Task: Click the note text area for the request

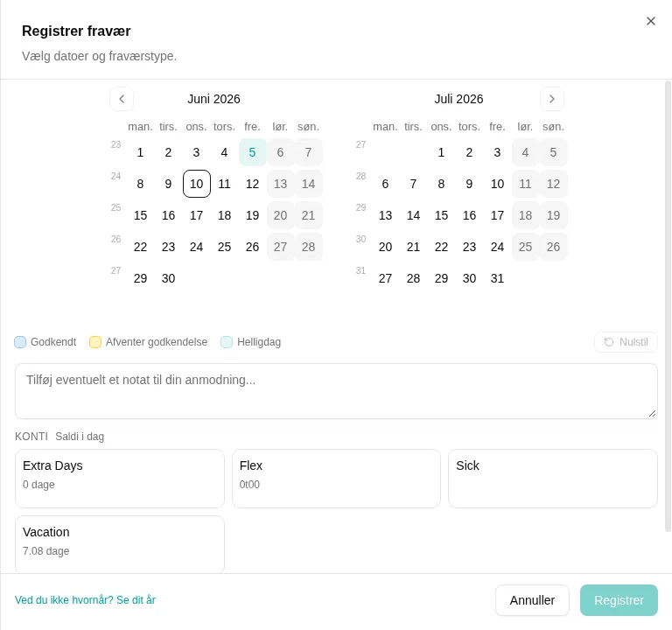Action: (336, 391)
